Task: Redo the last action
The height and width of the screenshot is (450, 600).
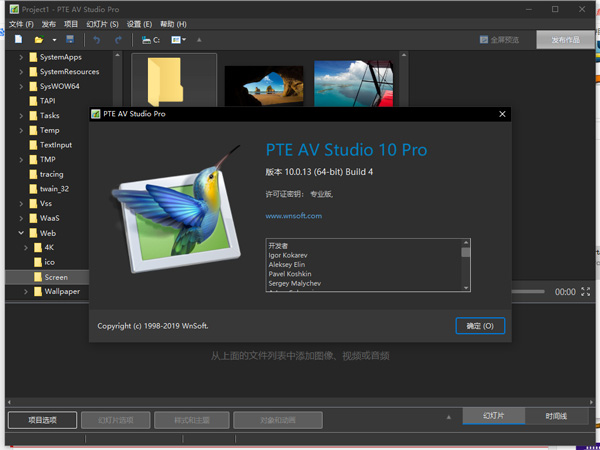Action: point(118,40)
